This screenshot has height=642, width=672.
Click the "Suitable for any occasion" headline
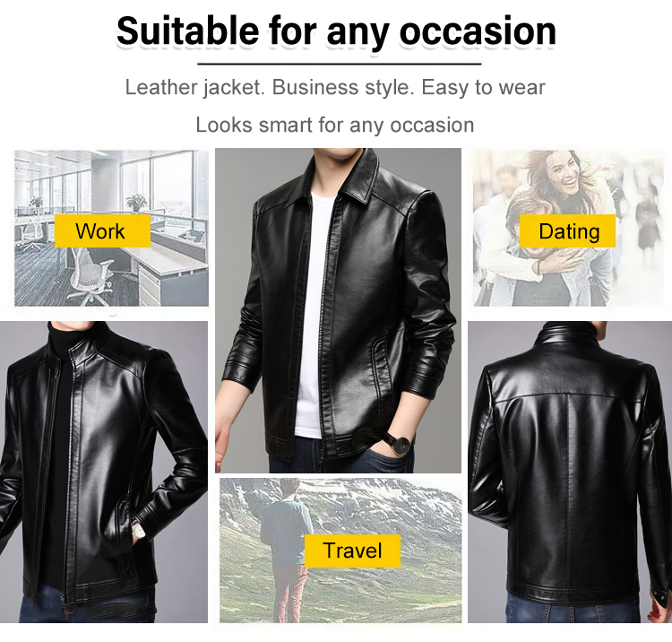(x=336, y=30)
